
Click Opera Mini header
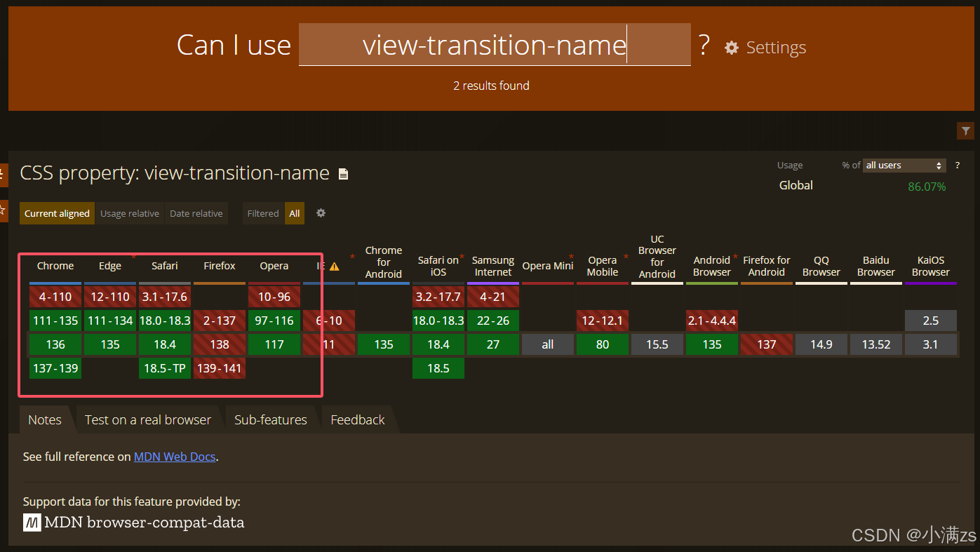point(548,266)
